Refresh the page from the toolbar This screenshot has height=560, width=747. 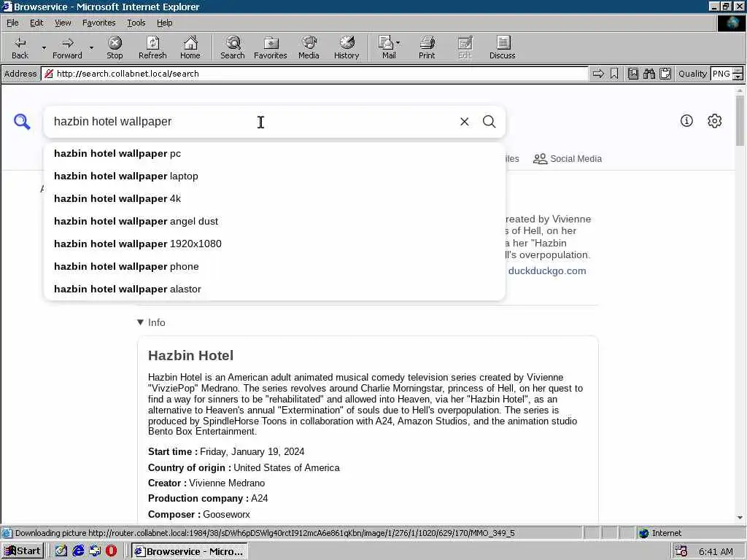point(152,47)
